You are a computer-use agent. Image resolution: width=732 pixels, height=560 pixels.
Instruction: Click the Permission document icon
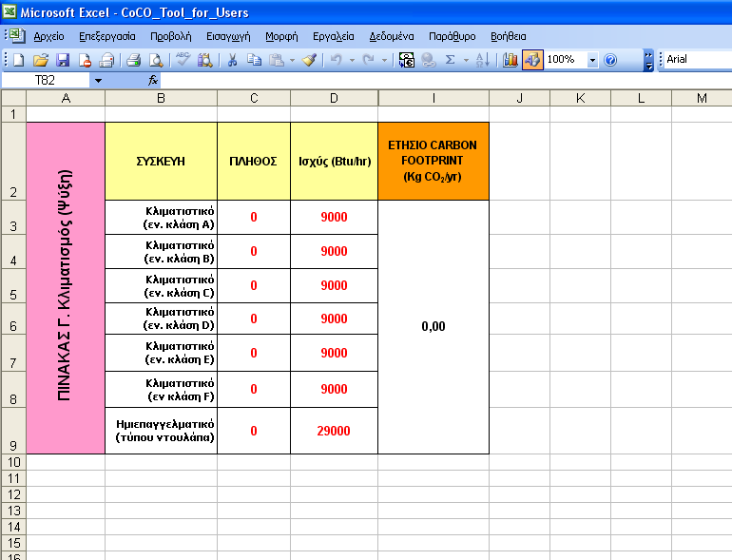tap(85, 60)
